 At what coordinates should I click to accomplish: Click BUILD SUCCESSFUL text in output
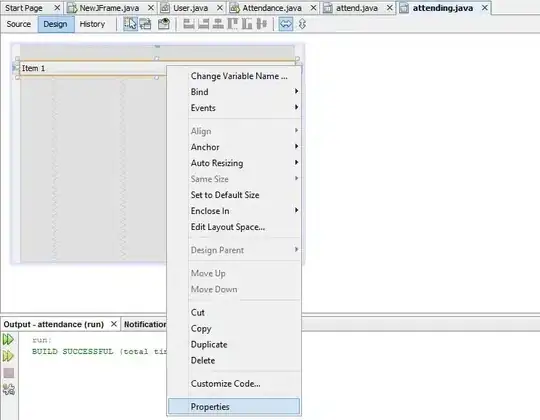point(72,351)
